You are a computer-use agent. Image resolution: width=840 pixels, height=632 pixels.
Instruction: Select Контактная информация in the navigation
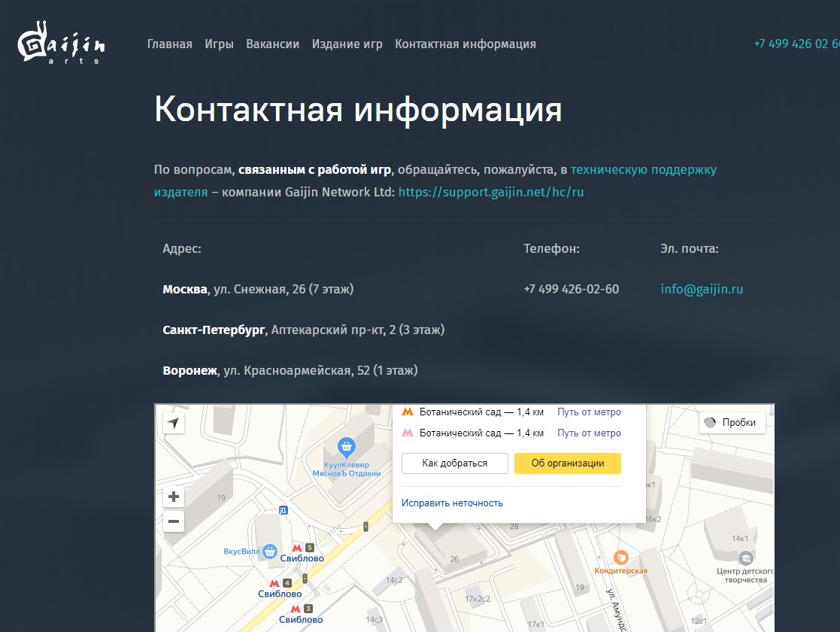[465, 44]
